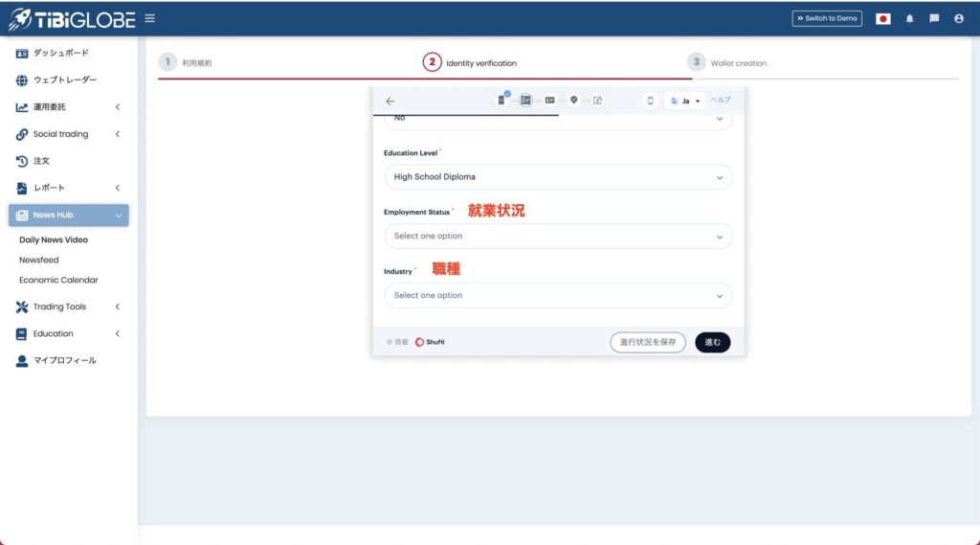This screenshot has height=545, width=980.
Task: Click the mobile device icon in form header
Action: coord(650,101)
